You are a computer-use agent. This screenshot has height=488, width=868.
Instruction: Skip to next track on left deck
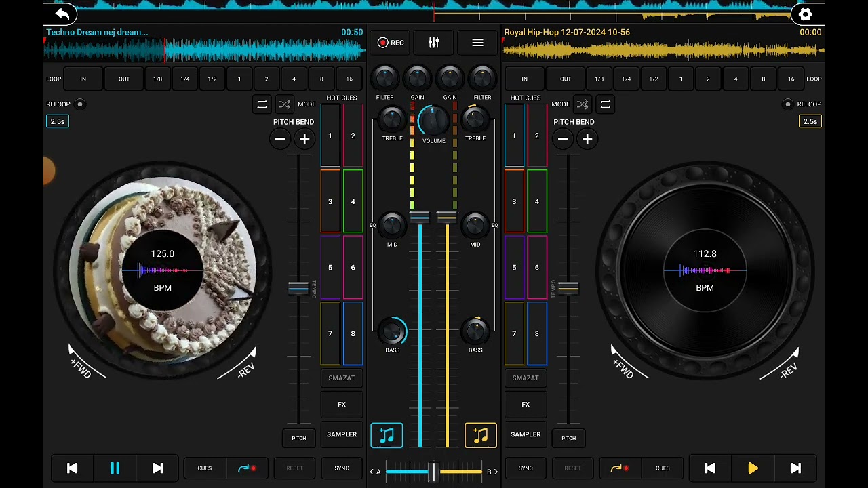(x=157, y=468)
